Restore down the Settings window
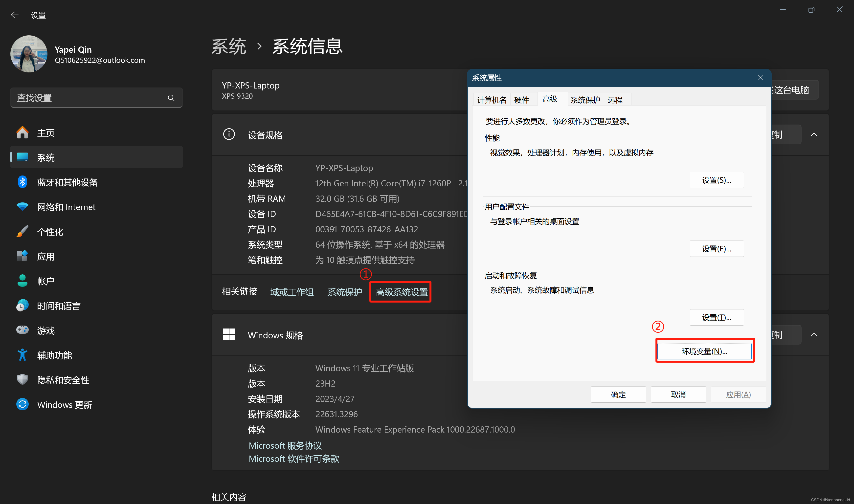 (811, 9)
